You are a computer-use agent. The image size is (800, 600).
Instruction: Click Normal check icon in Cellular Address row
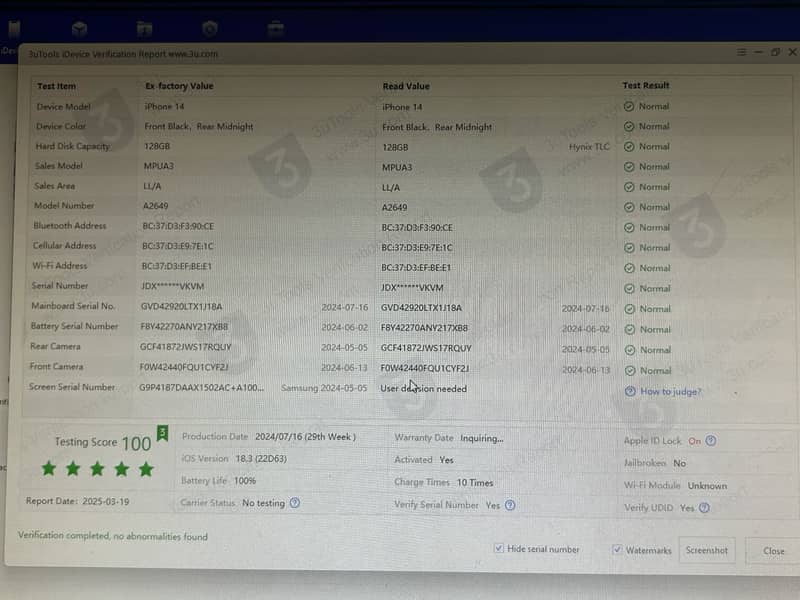pos(629,247)
